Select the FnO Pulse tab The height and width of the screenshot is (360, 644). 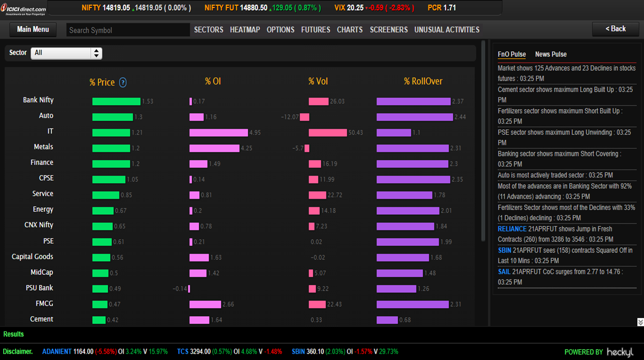coord(511,54)
